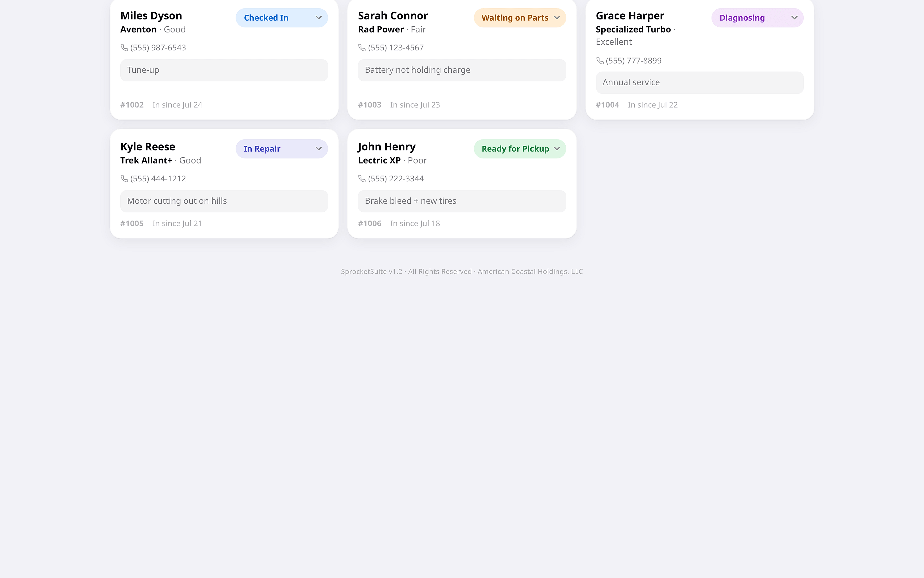Click the phone icon beside (555) 777-8899
The height and width of the screenshot is (578, 924).
600,60
